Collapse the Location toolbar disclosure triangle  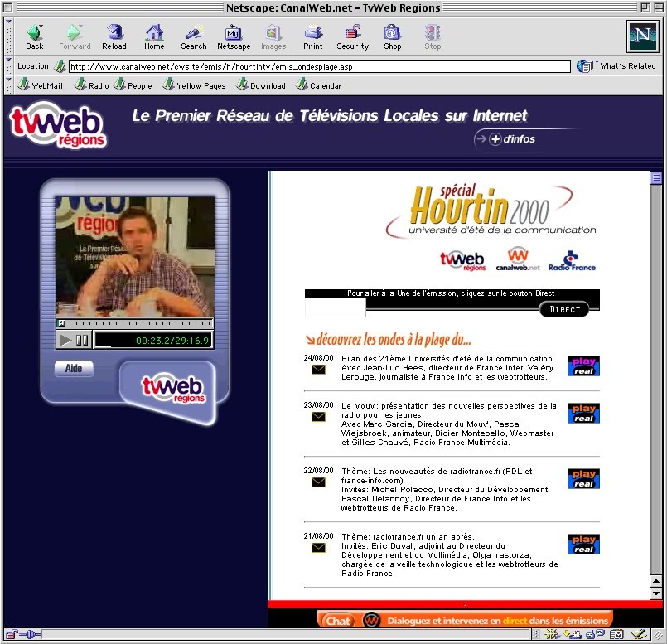[8, 60]
